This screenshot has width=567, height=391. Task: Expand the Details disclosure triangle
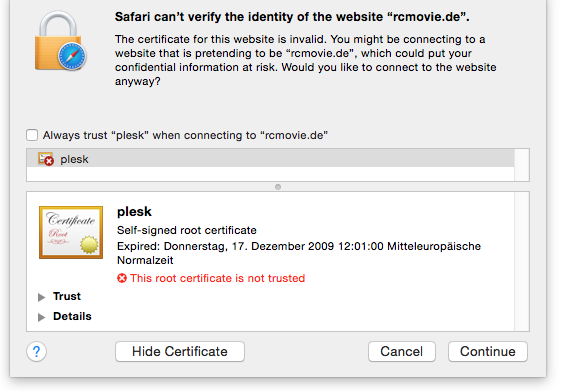pyautogui.click(x=42, y=317)
